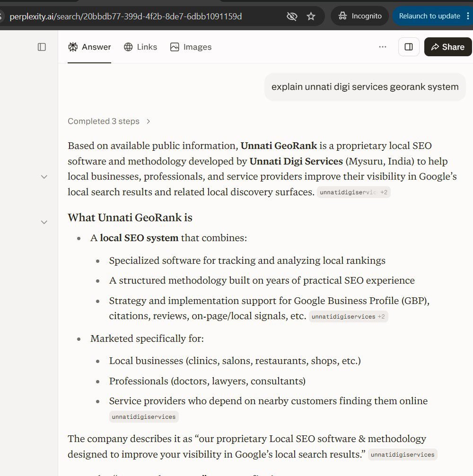
Task: Bookmark this page with the star icon
Action: [x=311, y=16]
